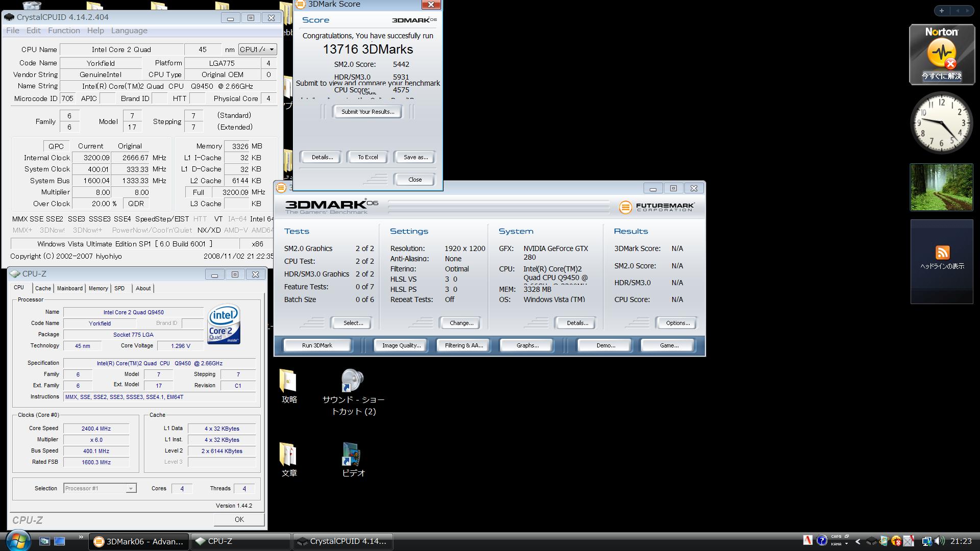This screenshot has height=551, width=980.
Task: Switch to 3DMark06 taskbar button
Action: [139, 541]
